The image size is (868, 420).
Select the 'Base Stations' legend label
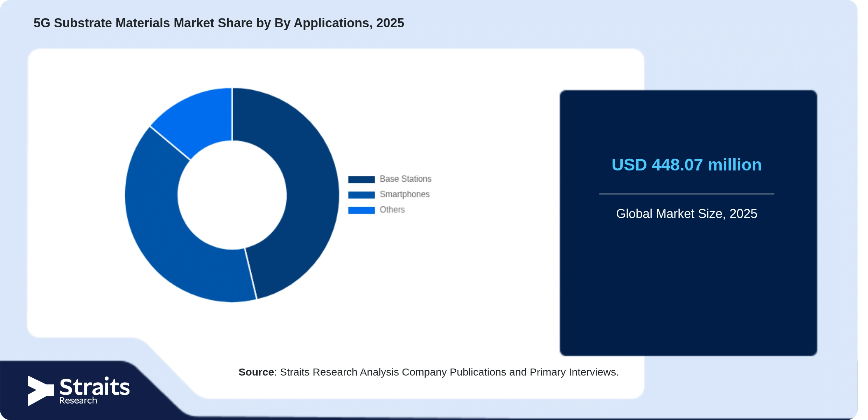pyautogui.click(x=405, y=179)
